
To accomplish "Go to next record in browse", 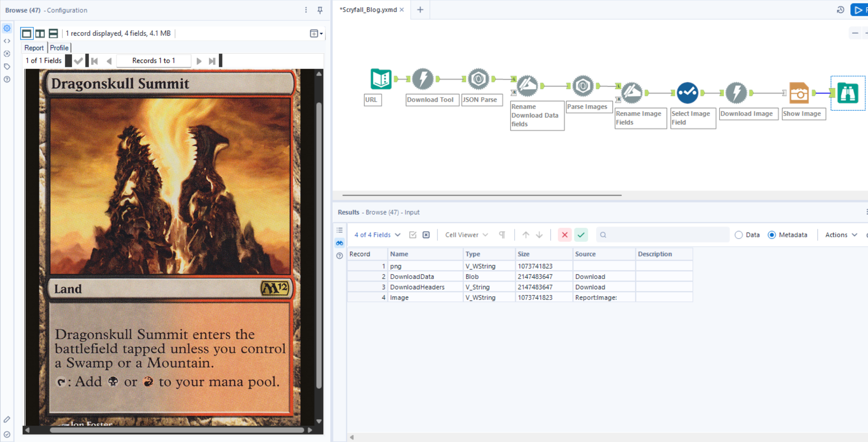I will tap(199, 61).
